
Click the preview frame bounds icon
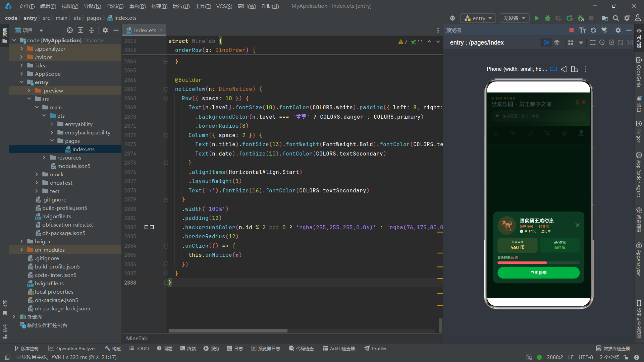click(593, 43)
